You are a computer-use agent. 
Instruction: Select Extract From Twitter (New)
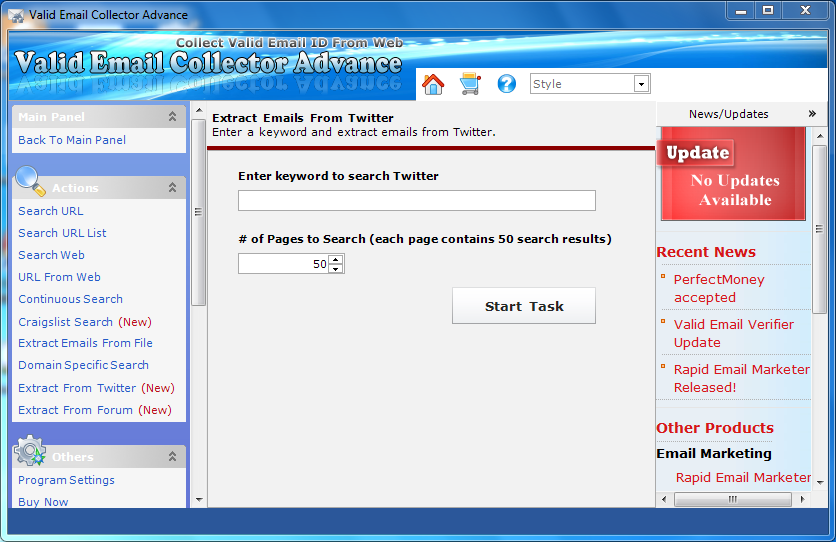click(x=97, y=388)
